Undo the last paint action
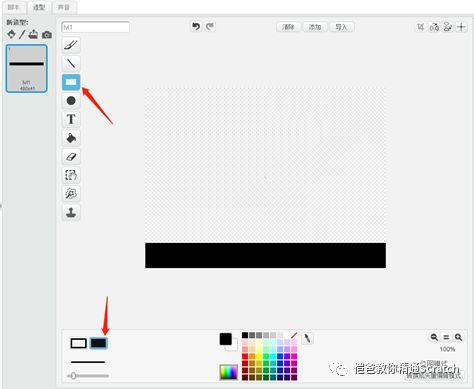The image size is (474, 389). 196,26
